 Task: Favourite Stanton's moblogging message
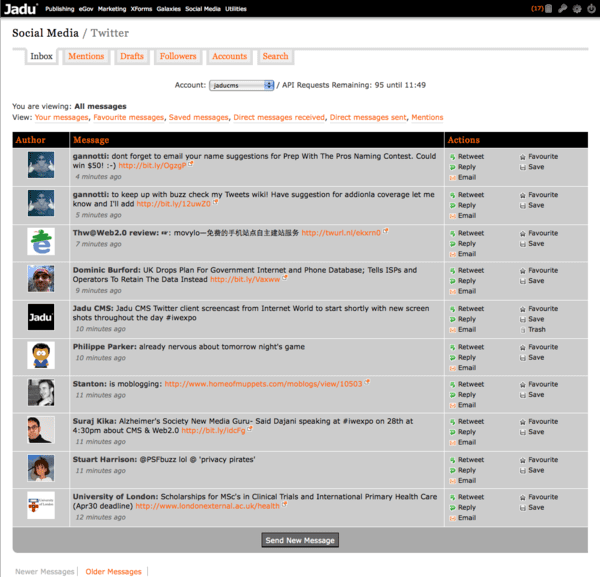tap(538, 384)
